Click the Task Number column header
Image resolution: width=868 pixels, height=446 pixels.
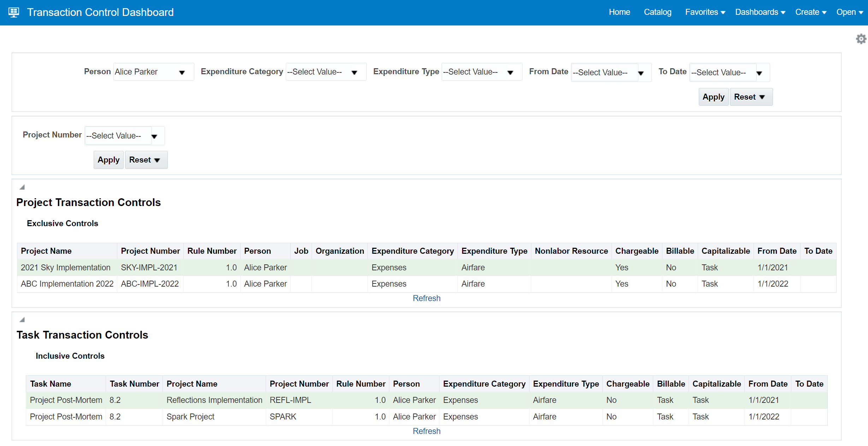coord(134,384)
